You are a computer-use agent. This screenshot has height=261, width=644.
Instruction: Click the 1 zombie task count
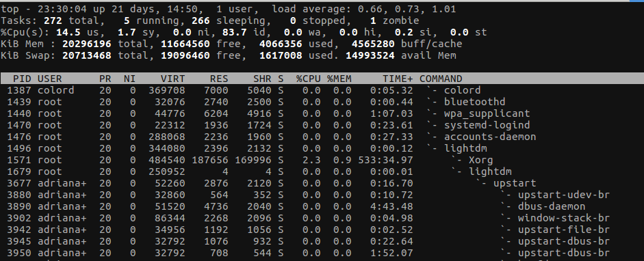pyautogui.click(x=373, y=20)
